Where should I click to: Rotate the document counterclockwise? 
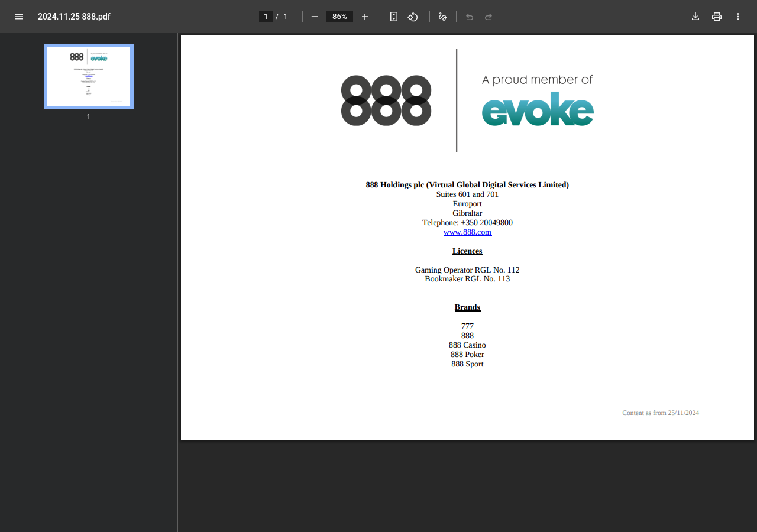click(413, 17)
